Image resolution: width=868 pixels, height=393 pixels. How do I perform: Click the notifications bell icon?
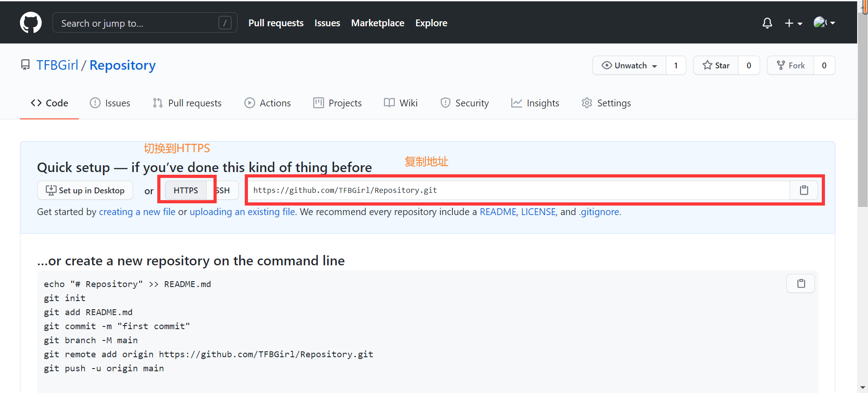pyautogui.click(x=767, y=23)
